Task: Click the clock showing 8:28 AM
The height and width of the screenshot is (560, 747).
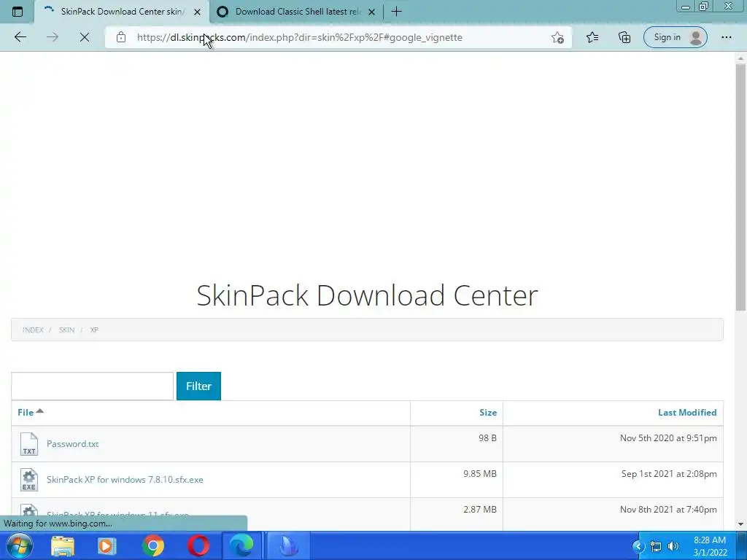Action: pyautogui.click(x=710, y=546)
